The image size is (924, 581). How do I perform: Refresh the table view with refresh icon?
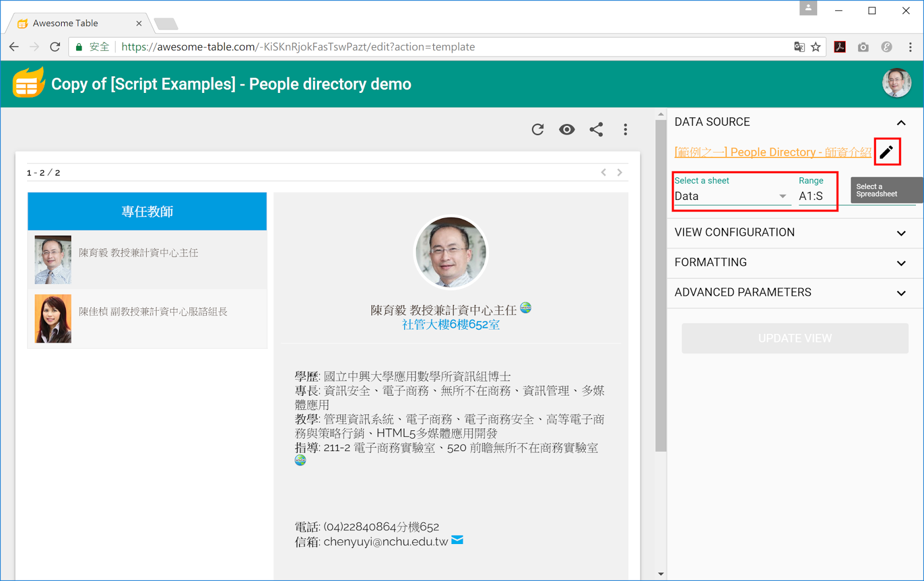click(x=538, y=129)
